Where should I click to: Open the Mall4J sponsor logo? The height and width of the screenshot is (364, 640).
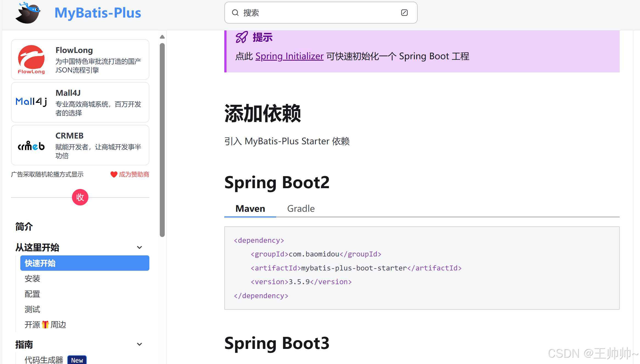pyautogui.click(x=31, y=102)
